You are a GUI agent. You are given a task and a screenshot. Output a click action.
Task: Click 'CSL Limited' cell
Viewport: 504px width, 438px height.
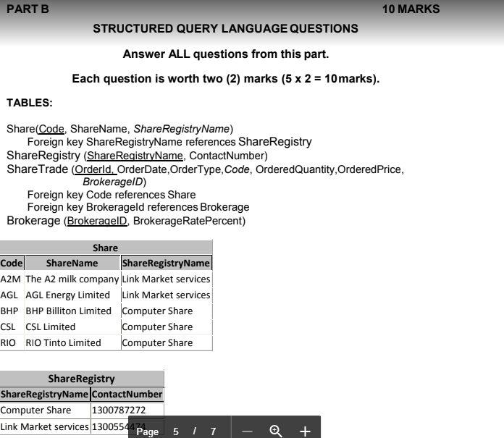coord(51,327)
